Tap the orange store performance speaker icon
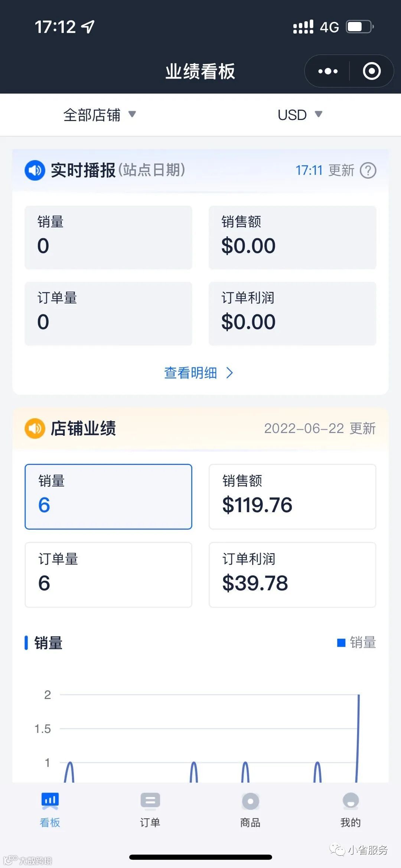Viewport: 401px width, 868px height. click(x=35, y=428)
